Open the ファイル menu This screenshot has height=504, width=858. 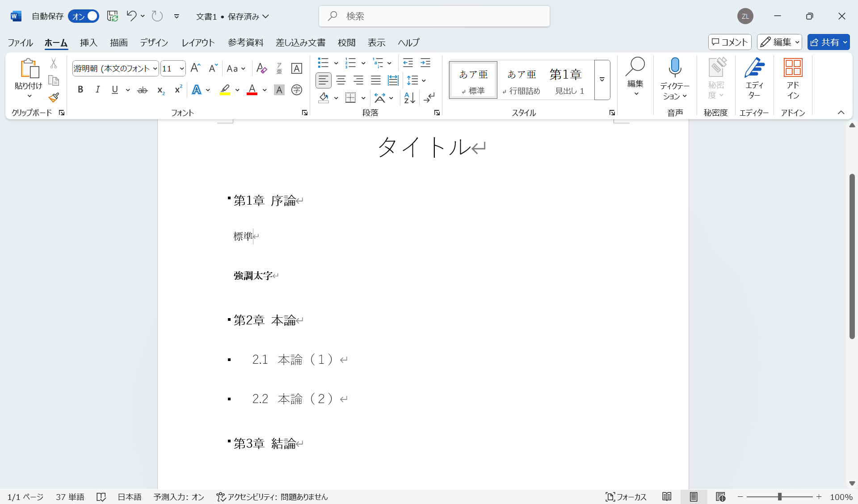click(x=20, y=42)
